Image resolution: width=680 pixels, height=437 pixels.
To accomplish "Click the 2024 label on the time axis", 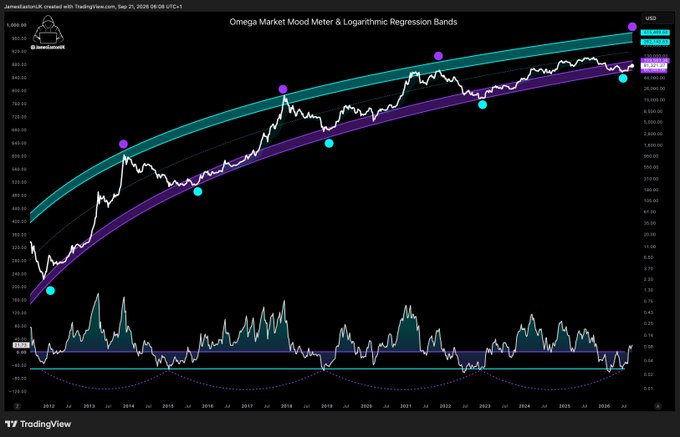I will coord(524,406).
